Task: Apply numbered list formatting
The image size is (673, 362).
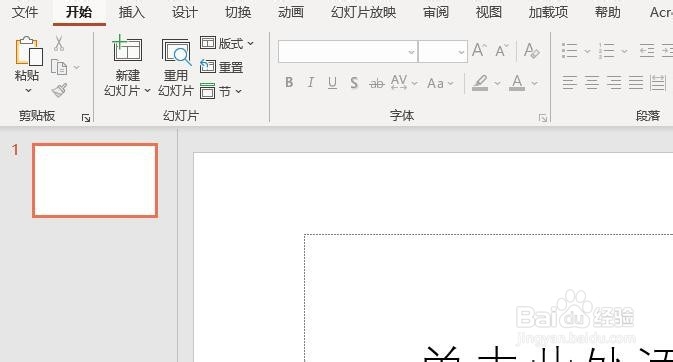Action: [x=607, y=51]
